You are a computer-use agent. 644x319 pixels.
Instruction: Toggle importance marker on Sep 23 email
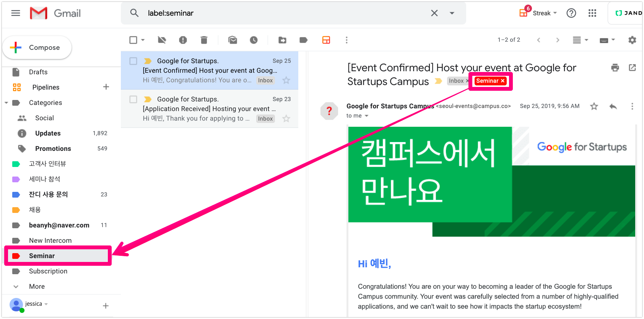pyautogui.click(x=148, y=99)
